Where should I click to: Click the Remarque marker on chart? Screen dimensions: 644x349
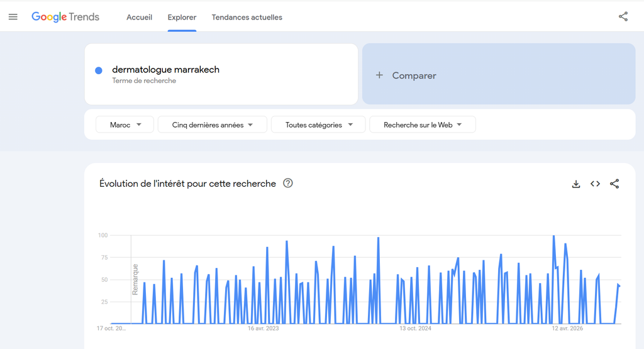[x=135, y=280]
